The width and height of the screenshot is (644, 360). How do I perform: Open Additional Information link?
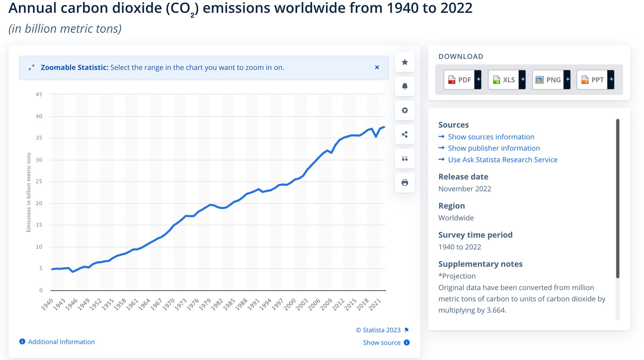(61, 342)
